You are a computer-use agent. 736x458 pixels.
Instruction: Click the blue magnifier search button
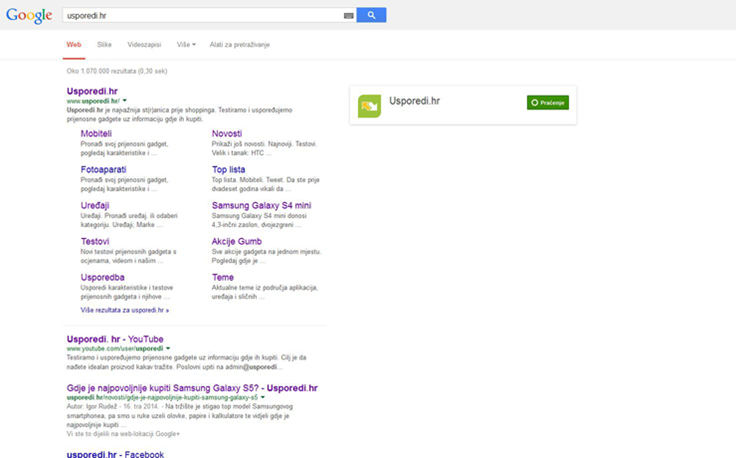pos(371,15)
